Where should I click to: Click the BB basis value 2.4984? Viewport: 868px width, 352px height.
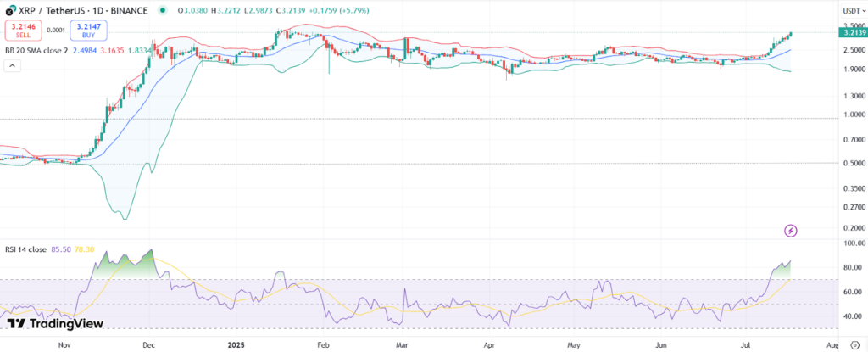(85, 50)
